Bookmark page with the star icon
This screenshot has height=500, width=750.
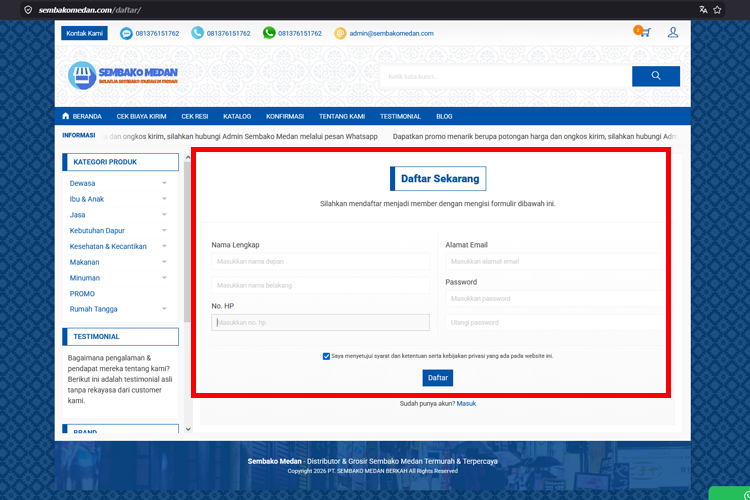tap(717, 10)
